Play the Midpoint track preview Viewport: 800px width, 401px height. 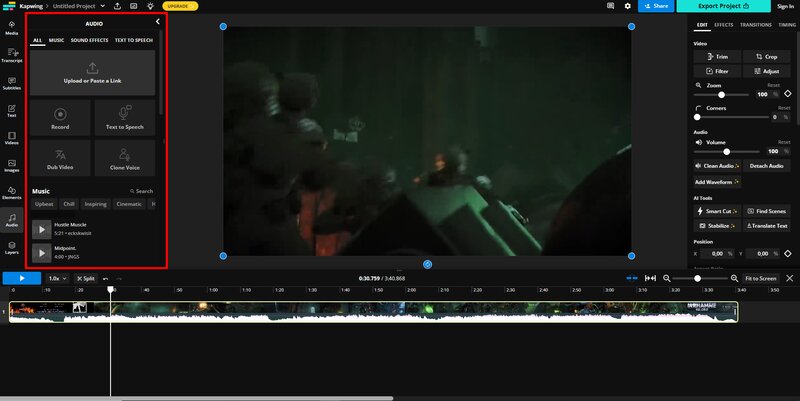pyautogui.click(x=42, y=253)
